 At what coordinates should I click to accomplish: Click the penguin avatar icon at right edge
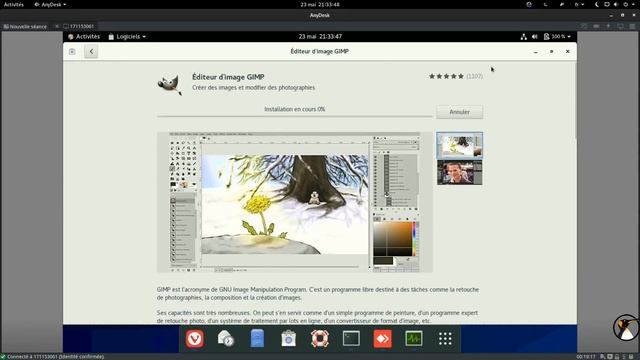coord(627,327)
